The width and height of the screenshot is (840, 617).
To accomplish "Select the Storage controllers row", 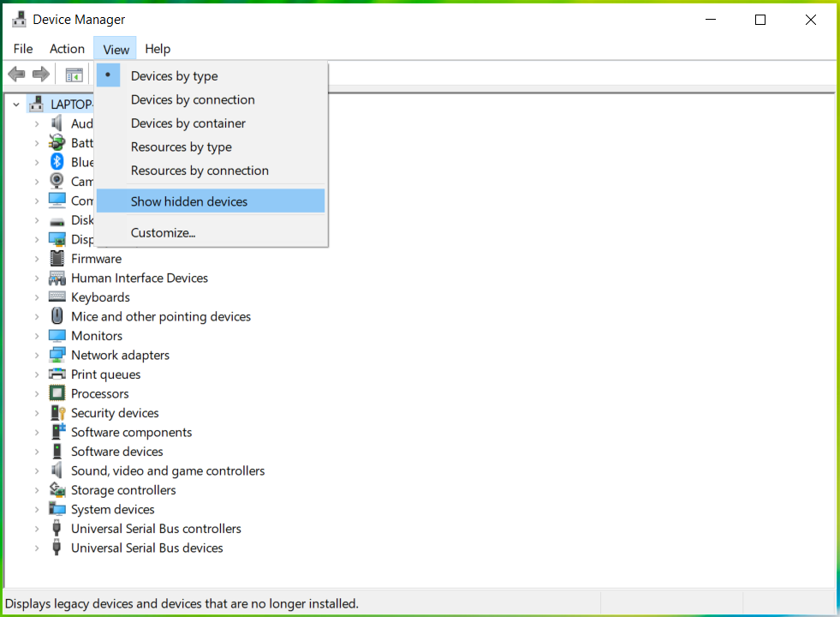I will click(123, 490).
